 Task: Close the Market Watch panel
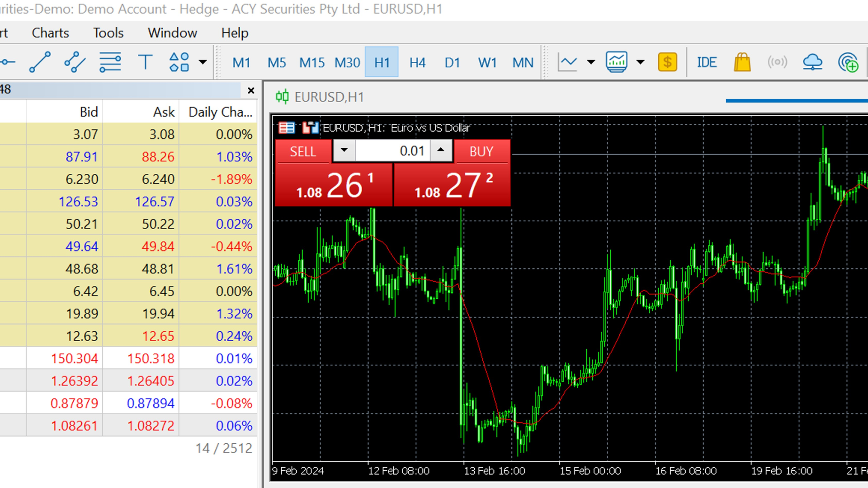(251, 90)
